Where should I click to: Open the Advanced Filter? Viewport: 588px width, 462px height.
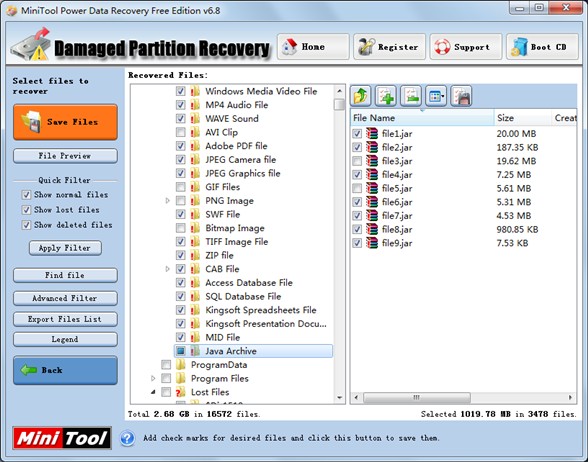[65, 298]
